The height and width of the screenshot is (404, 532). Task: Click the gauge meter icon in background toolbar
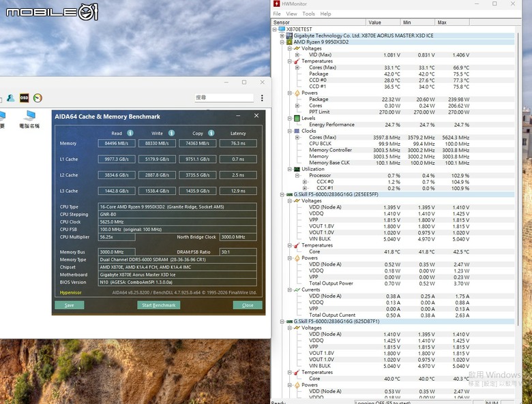coord(38,98)
